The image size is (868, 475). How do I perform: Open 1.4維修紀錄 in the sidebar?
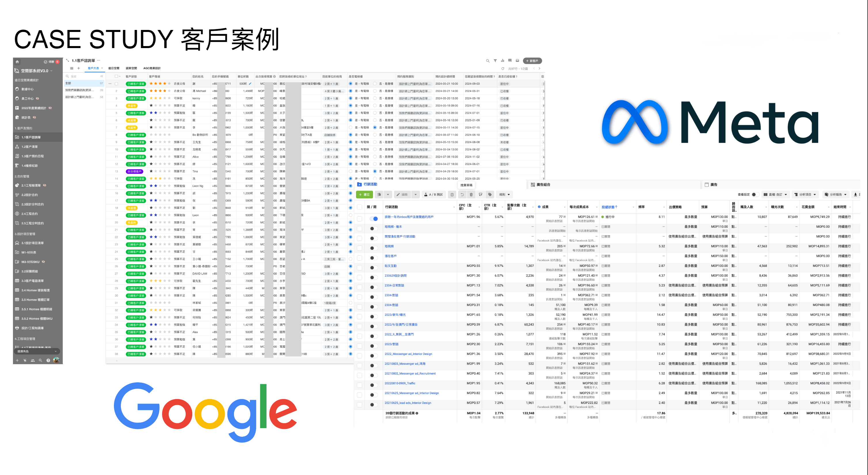(29, 166)
